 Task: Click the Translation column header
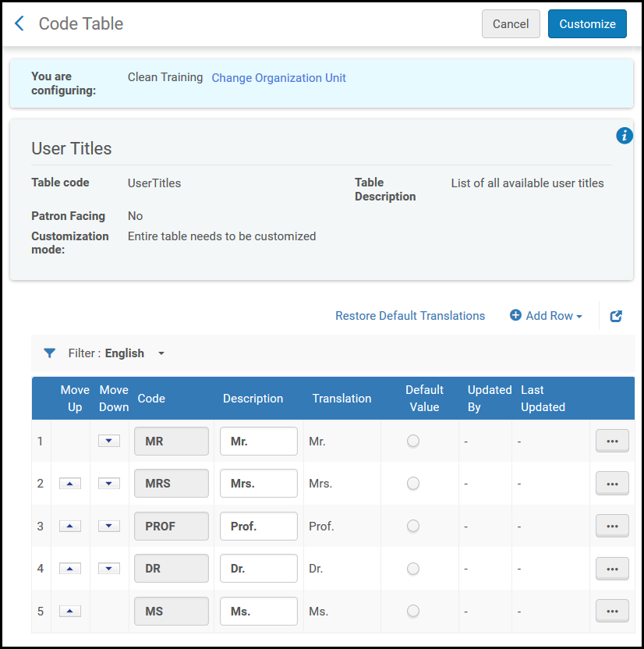click(341, 398)
